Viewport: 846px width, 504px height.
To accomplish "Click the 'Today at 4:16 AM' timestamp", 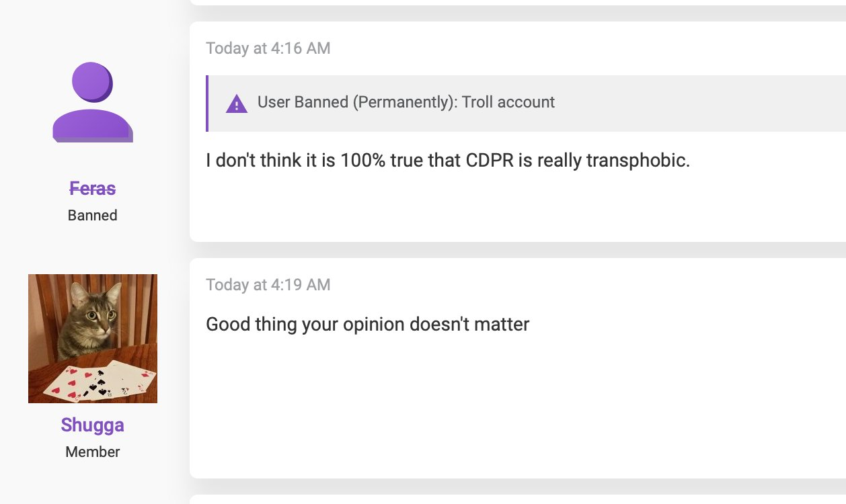I will click(x=268, y=48).
